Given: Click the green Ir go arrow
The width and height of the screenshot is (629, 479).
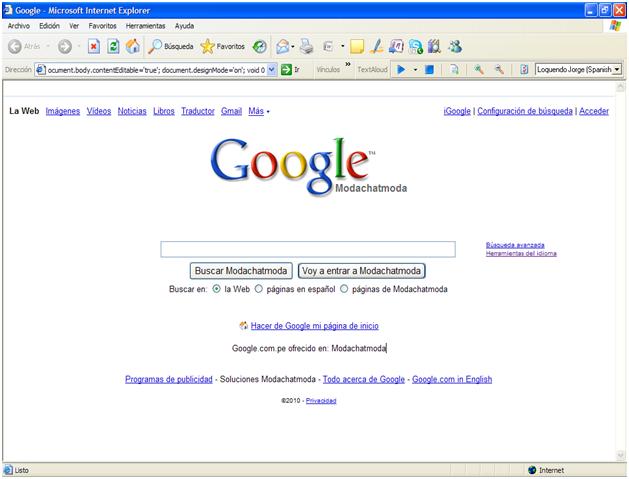Looking at the screenshot, I should click(x=286, y=70).
